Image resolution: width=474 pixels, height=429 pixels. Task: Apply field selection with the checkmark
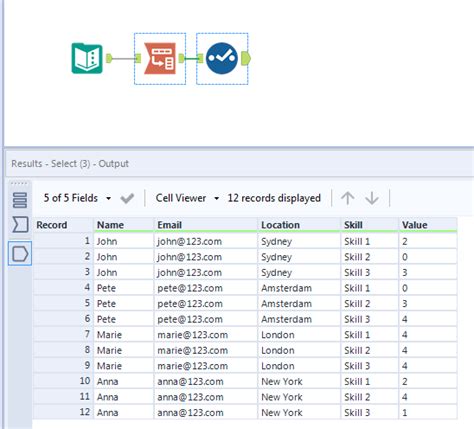pyautogui.click(x=127, y=198)
